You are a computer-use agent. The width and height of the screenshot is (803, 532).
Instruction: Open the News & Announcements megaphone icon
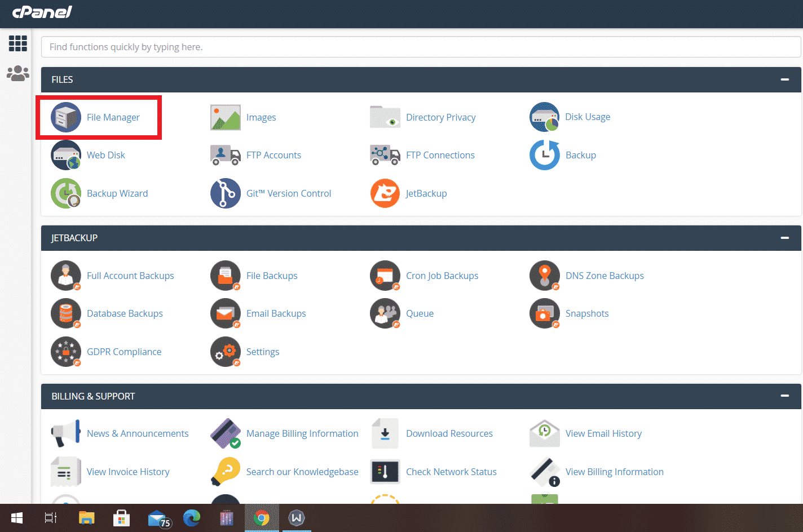pos(66,433)
